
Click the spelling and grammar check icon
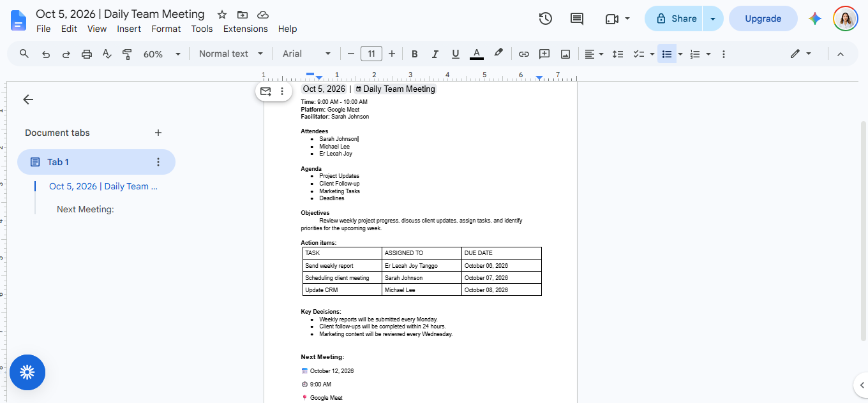coord(107,54)
